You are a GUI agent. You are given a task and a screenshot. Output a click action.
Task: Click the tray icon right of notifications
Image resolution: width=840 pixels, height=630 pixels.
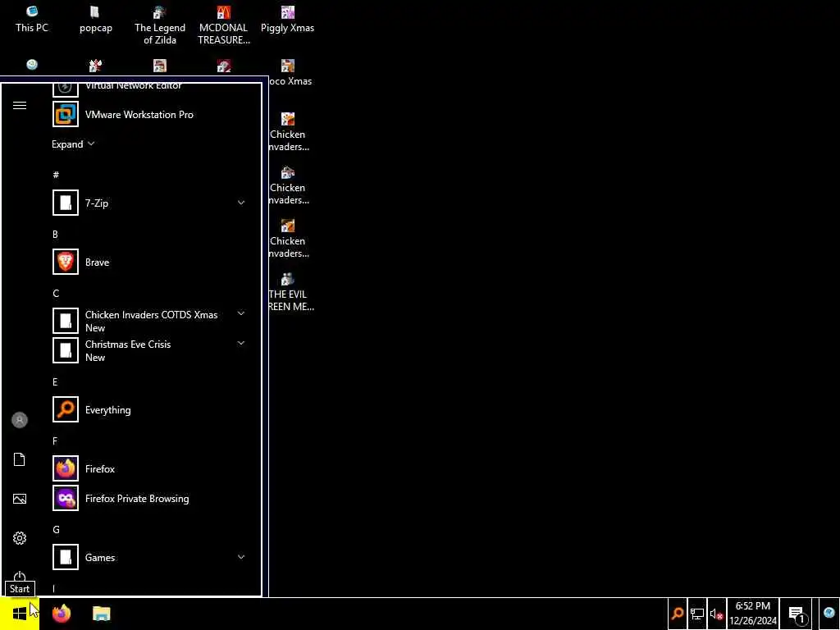pyautogui.click(x=829, y=614)
